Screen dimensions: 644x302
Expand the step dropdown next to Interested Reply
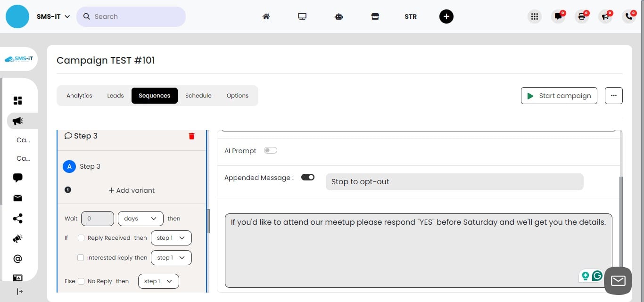(171, 257)
